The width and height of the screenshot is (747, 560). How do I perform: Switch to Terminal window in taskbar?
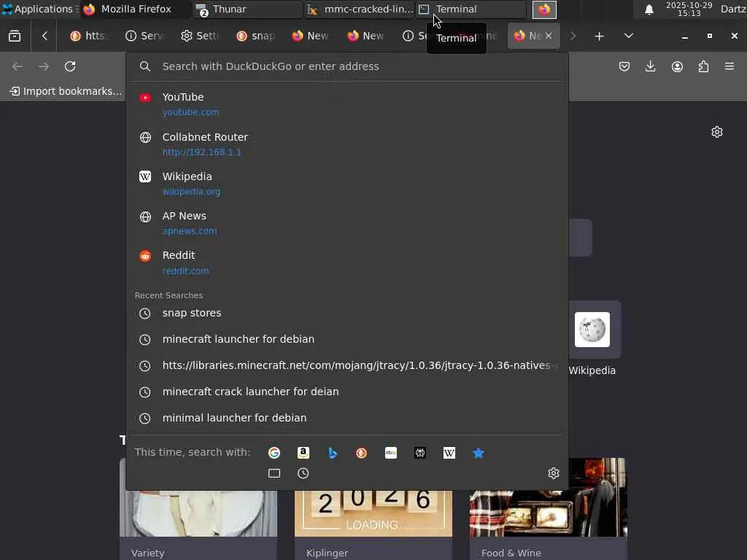click(x=471, y=9)
